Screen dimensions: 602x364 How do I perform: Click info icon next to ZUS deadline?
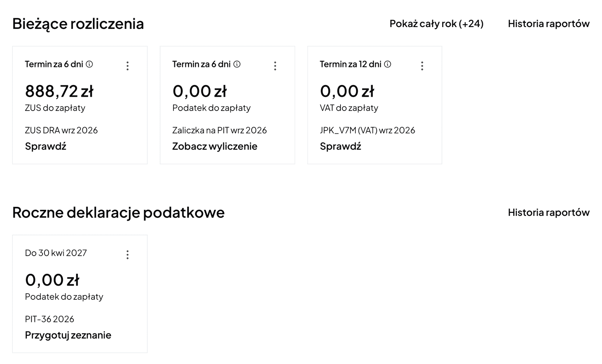pos(89,64)
